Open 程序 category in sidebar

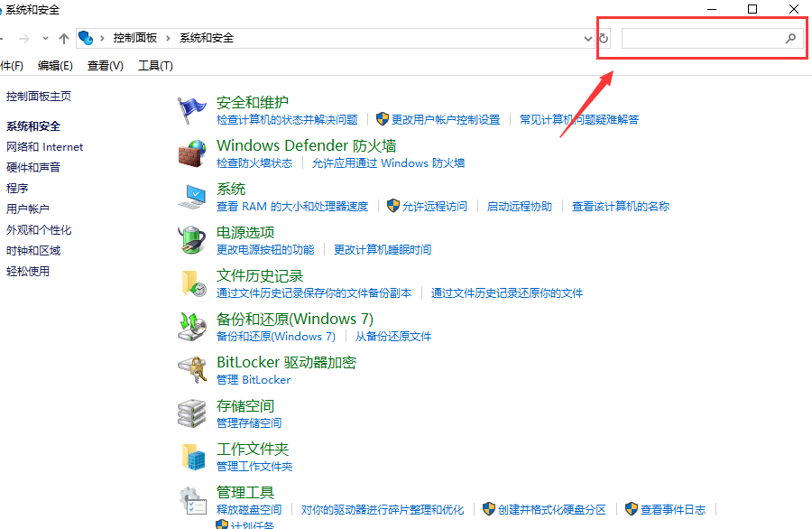(17, 188)
